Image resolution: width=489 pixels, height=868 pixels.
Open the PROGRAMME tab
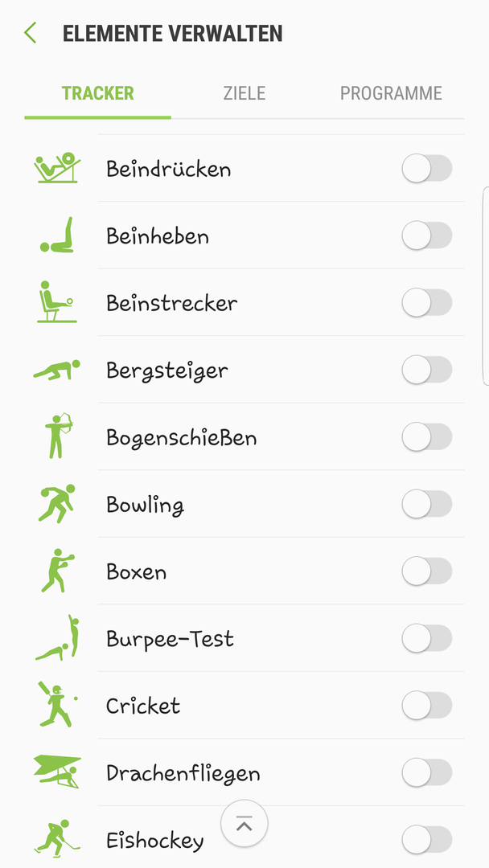click(x=391, y=93)
